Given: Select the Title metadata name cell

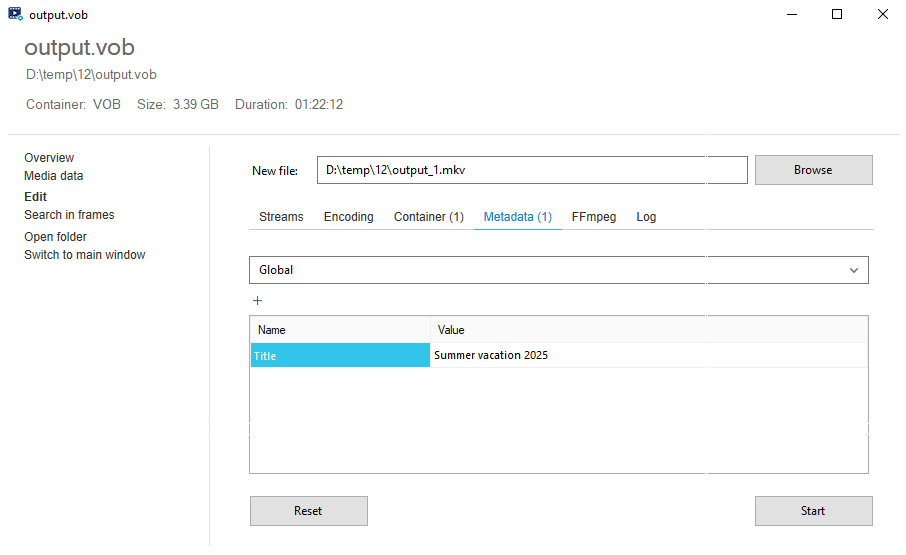Looking at the screenshot, I should click(340, 355).
